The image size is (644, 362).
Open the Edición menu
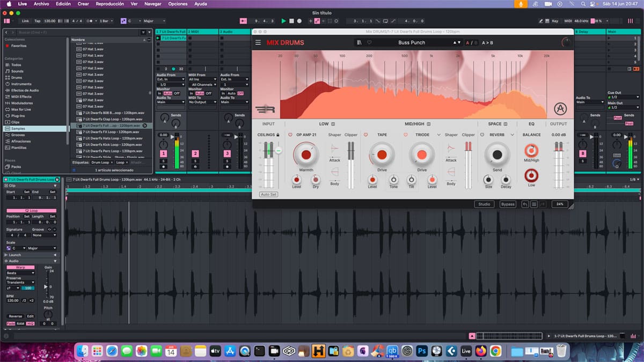pos(63,4)
